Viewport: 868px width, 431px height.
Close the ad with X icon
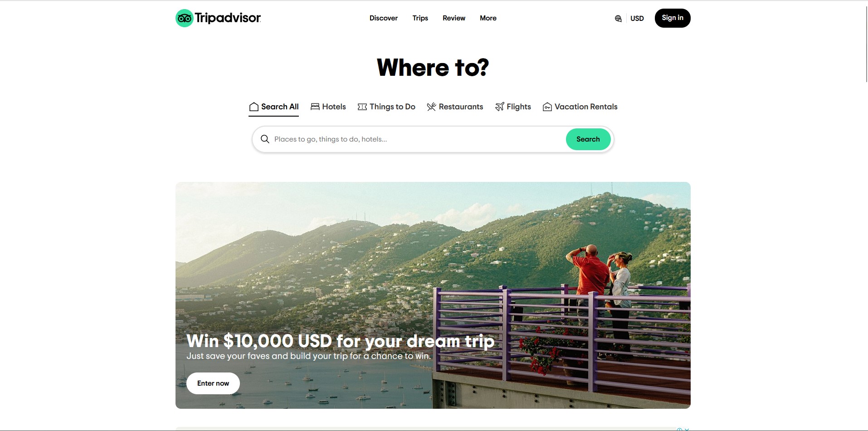(x=687, y=429)
